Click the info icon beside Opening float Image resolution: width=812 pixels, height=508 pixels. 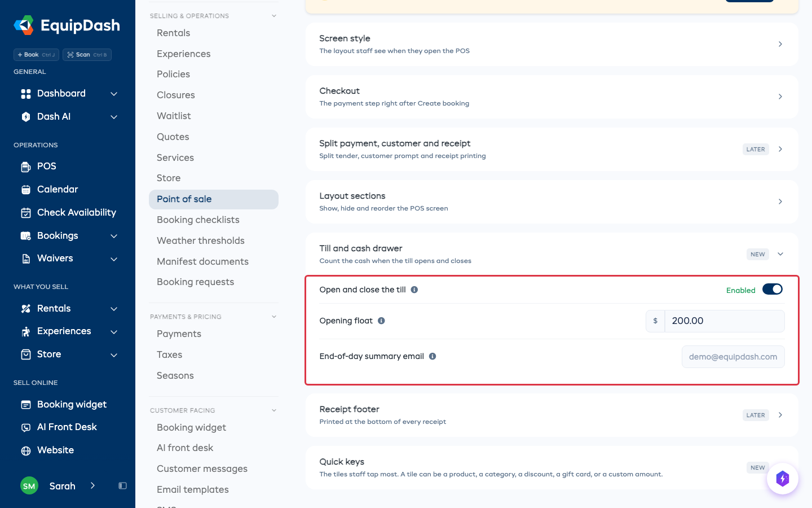381,321
